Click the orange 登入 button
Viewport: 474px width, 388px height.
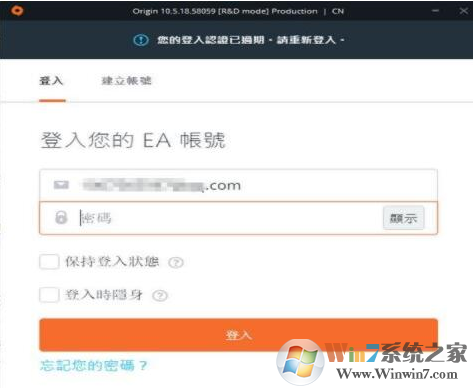(238, 335)
